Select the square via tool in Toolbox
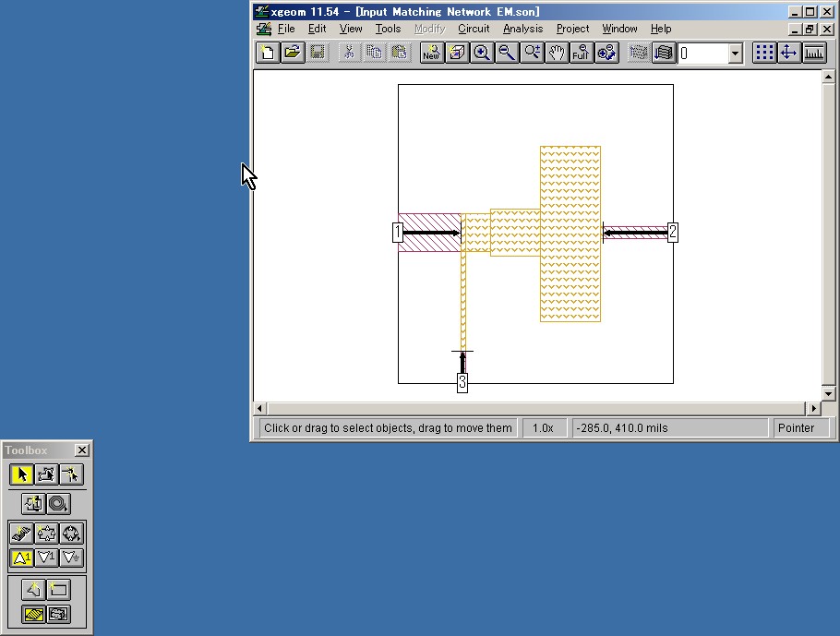The height and width of the screenshot is (636, 840). pos(46,534)
